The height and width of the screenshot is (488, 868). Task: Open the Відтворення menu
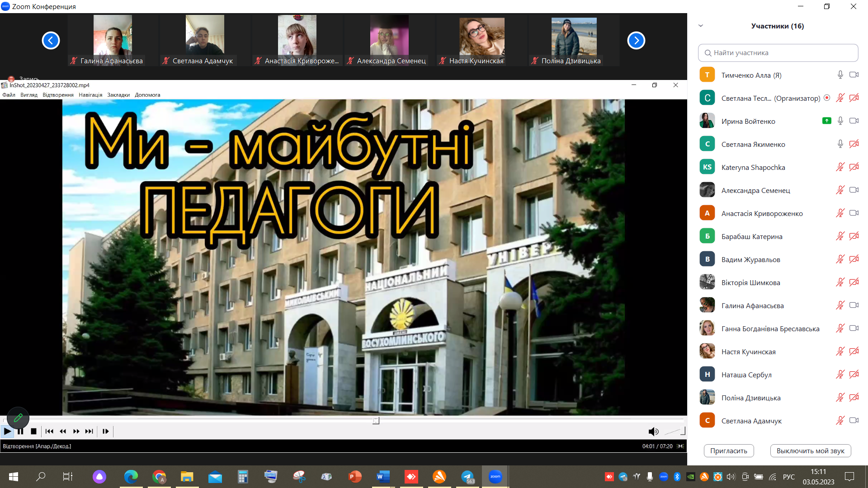coord(58,95)
